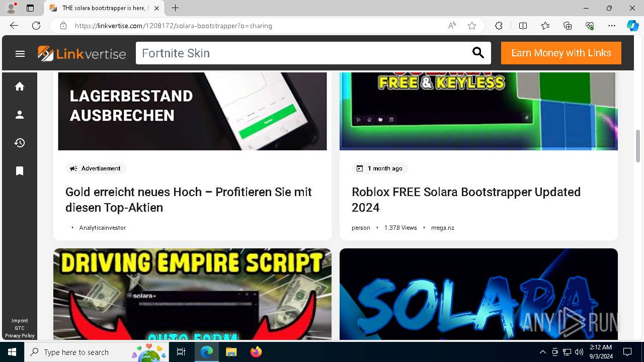Click the browser Back arrow
Viewport: 644px width, 362px height.
point(14,26)
